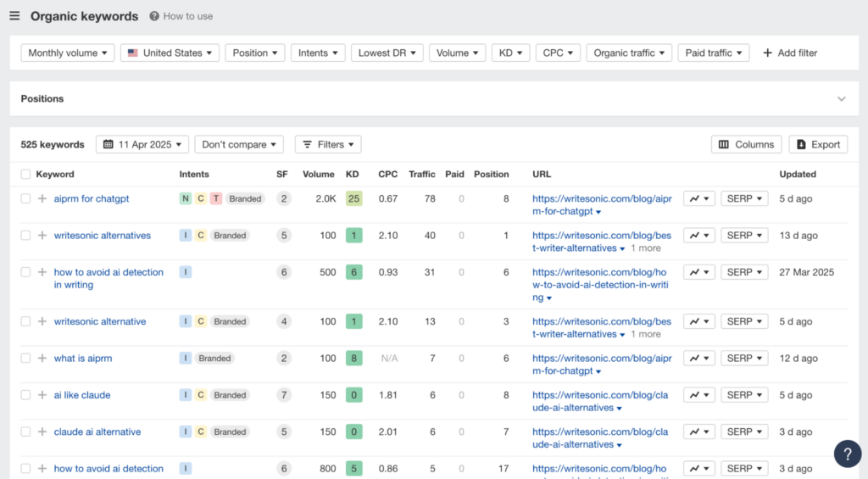The width and height of the screenshot is (868, 479).
Task: Open the what is aiprm keyword link
Action: pos(83,359)
